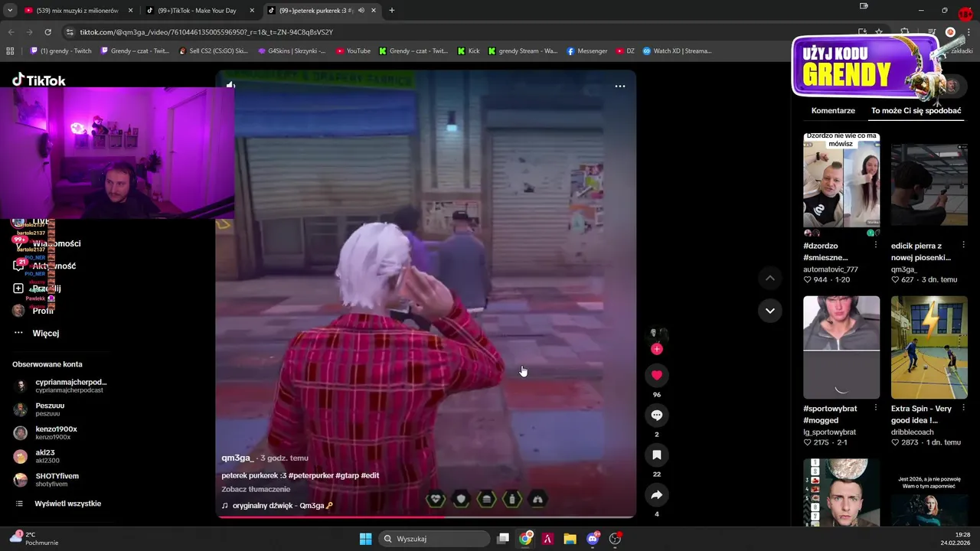Close the mix muzyki z milionerów tab
Viewport: 980px width, 551px height.
(x=130, y=11)
